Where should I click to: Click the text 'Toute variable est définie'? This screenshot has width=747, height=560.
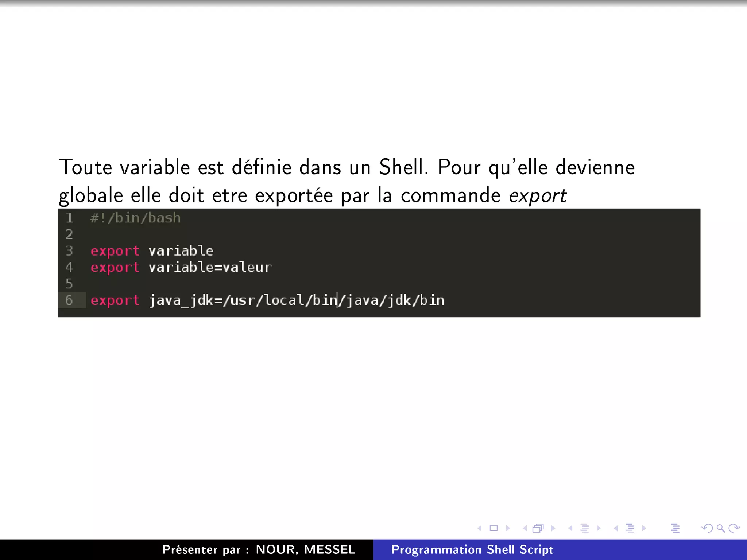coord(175,167)
